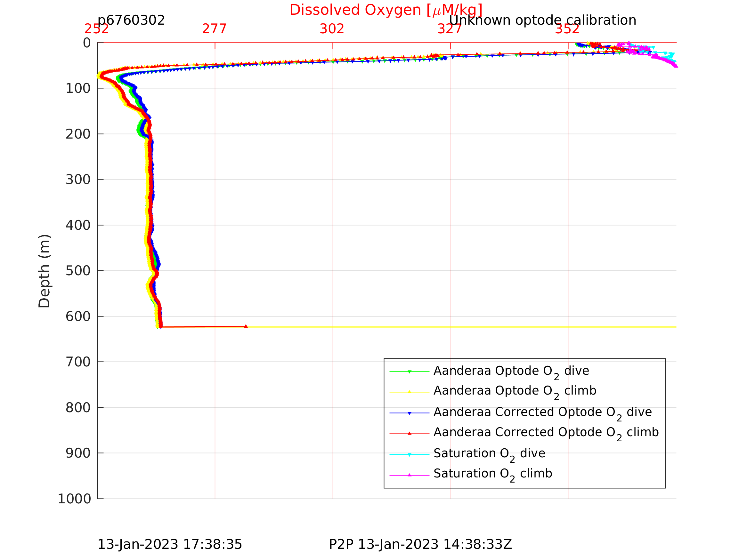Click the x-axis tick label '277'
Viewport: 747px width, 560px height.
(x=215, y=29)
